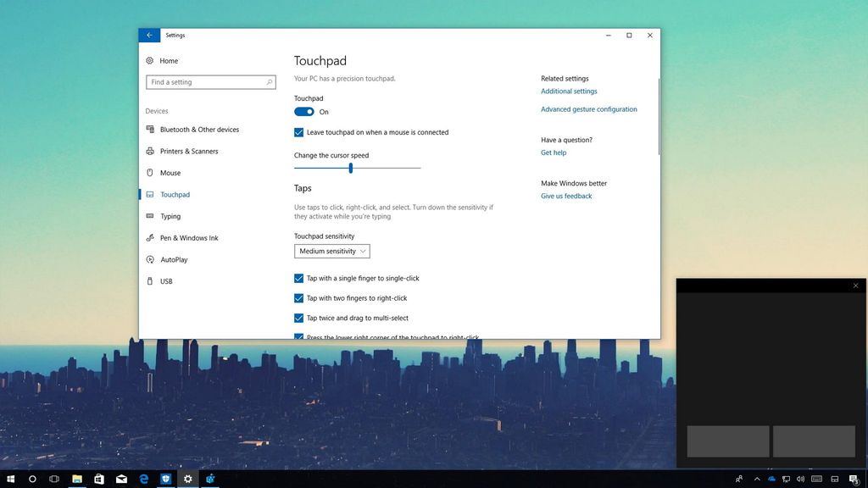
Task: Open OneDrive from the system tray
Action: (771, 479)
